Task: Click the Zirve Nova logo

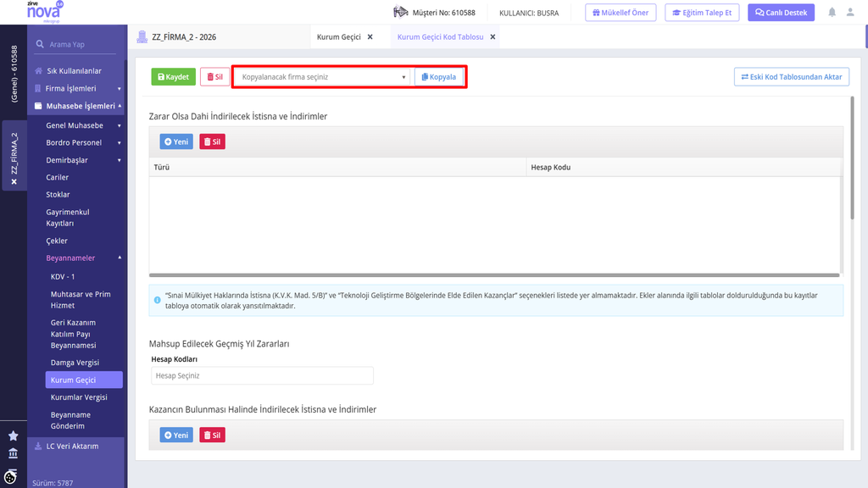Action: 45,12
